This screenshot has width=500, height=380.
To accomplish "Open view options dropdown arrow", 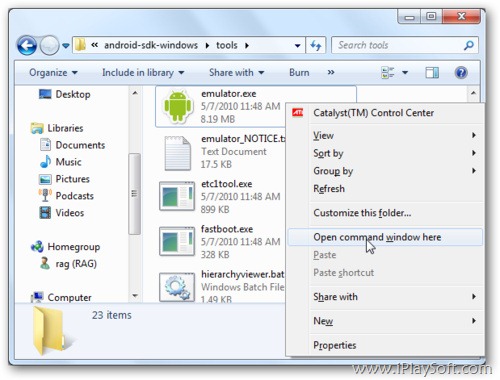I will [405, 72].
